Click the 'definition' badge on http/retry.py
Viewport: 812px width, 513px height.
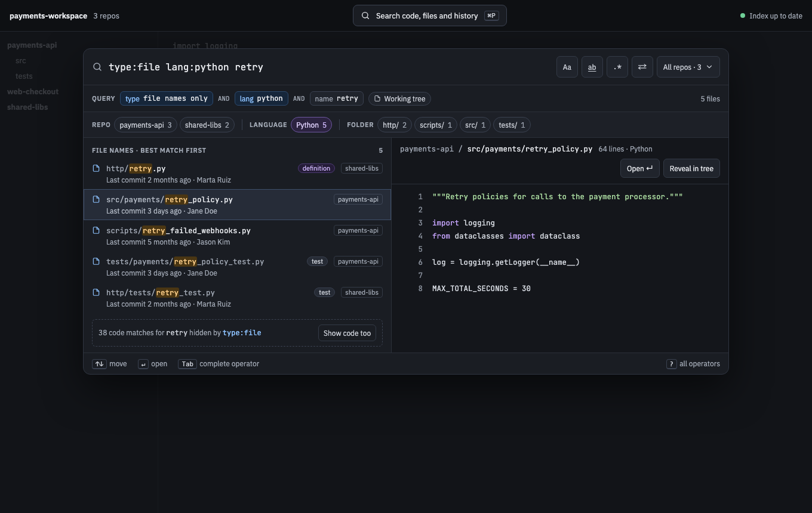[x=316, y=168]
